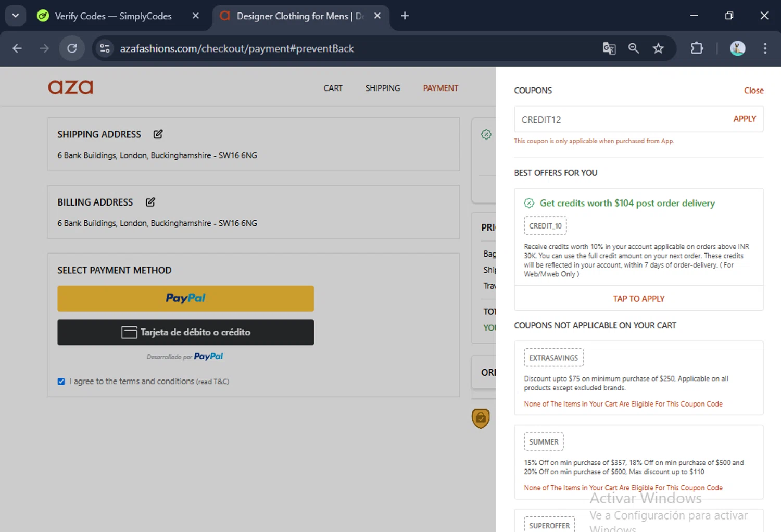Open the read T&C link

coord(212,382)
